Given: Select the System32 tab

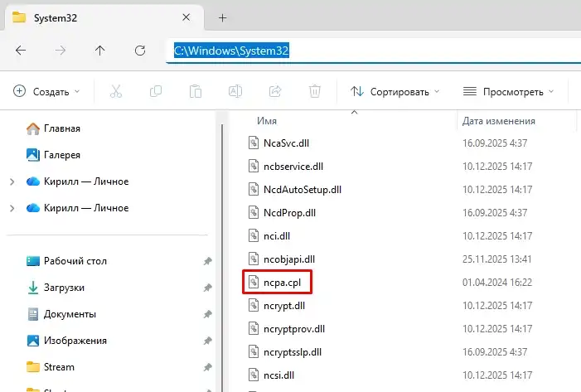Looking at the screenshot, I should [104, 17].
